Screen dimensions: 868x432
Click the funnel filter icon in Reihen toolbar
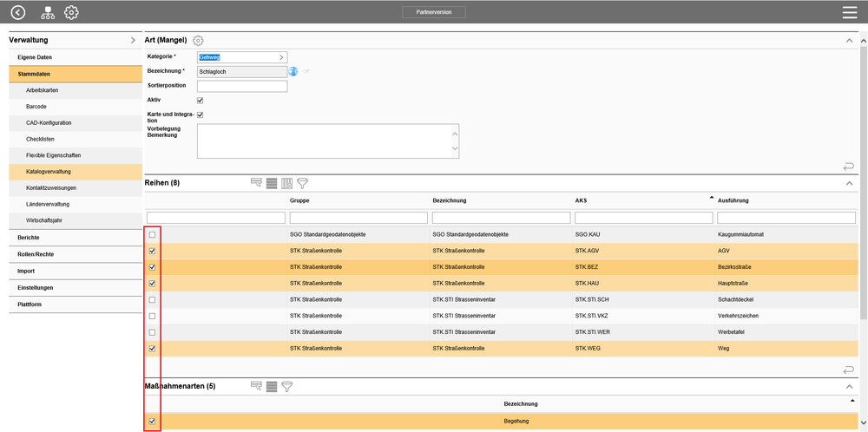(302, 183)
